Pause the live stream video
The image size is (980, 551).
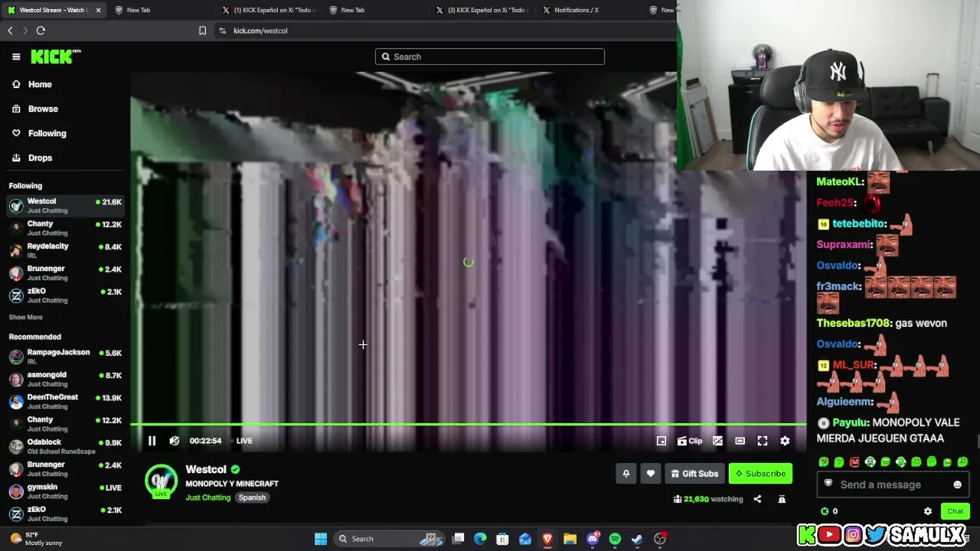152,441
